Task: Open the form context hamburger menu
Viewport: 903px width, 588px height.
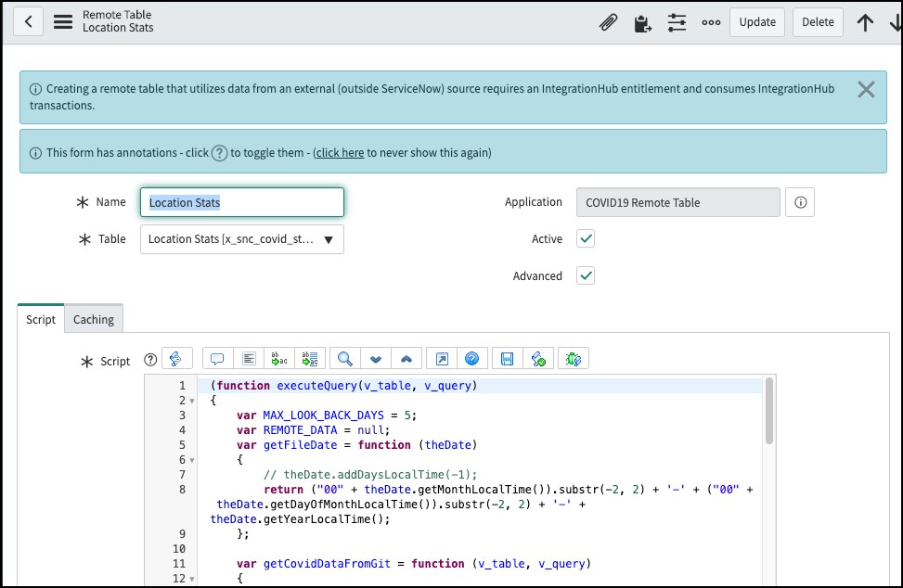Action: pos(63,22)
